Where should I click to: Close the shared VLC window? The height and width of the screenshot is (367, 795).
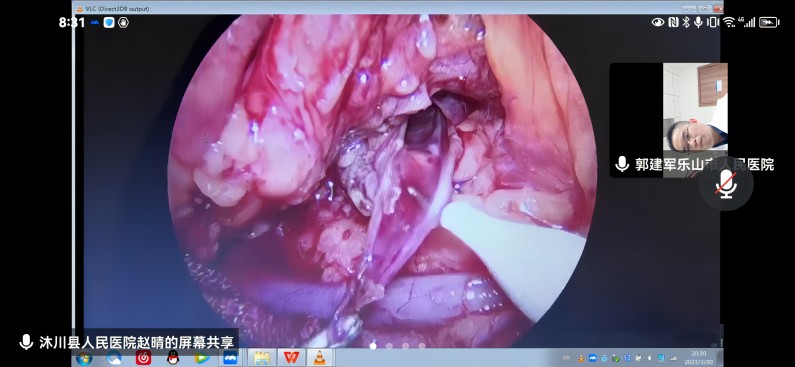(x=717, y=8)
